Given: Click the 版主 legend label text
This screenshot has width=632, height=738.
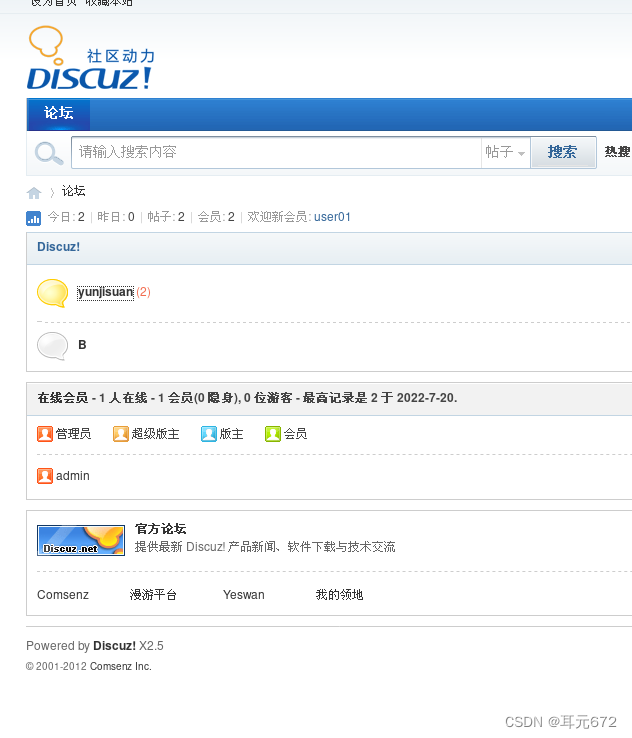Looking at the screenshot, I should (232, 434).
